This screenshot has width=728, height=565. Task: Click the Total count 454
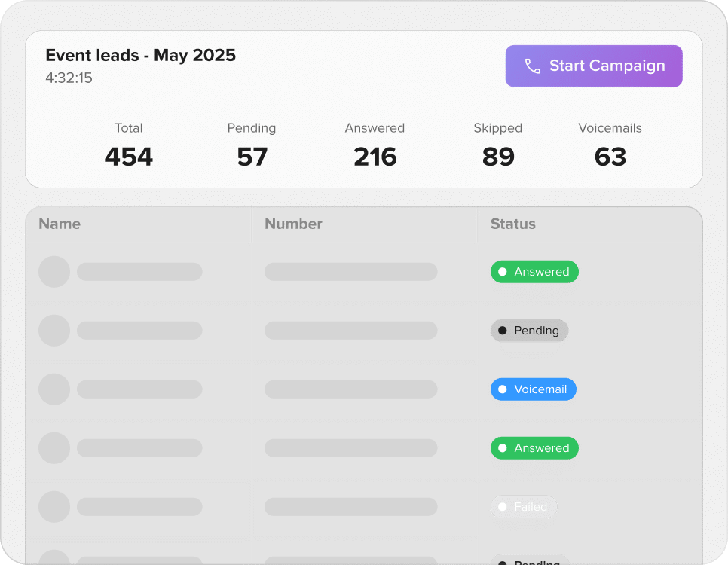tap(129, 157)
